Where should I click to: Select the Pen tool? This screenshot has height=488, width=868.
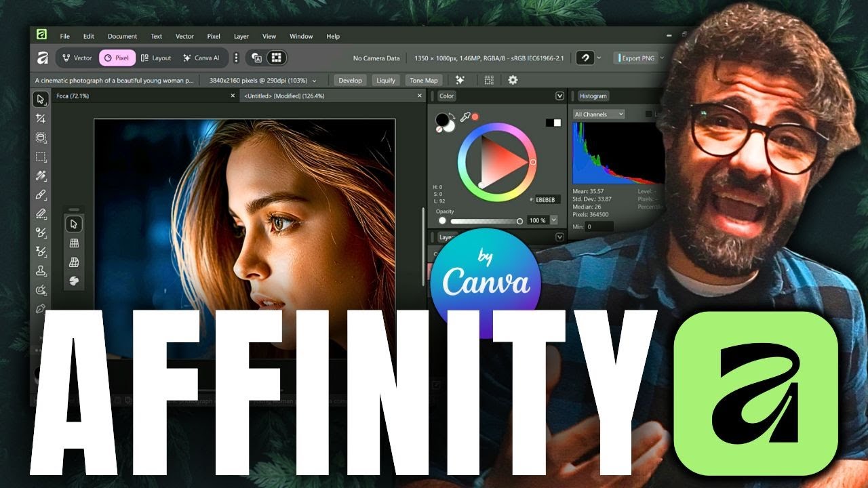pos(41,308)
